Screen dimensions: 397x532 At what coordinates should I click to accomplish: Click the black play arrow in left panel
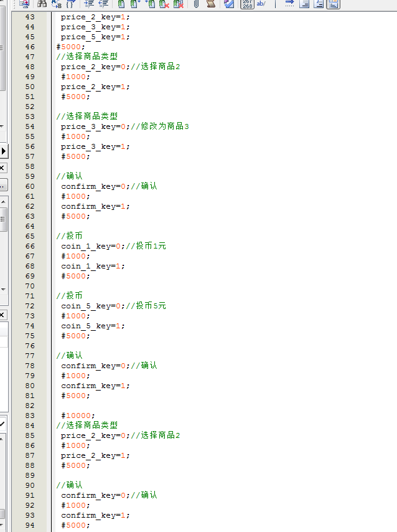3,151
